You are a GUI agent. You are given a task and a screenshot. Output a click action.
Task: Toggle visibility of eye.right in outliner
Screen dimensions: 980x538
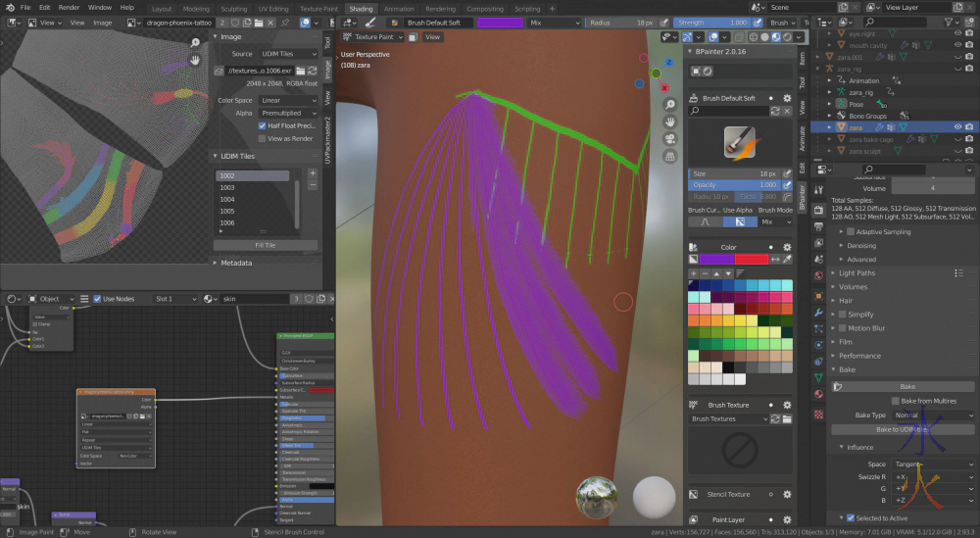click(x=957, y=33)
